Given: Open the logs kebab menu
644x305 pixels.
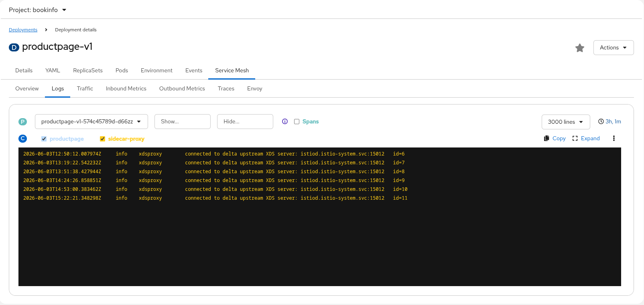Looking at the screenshot, I should pos(614,138).
